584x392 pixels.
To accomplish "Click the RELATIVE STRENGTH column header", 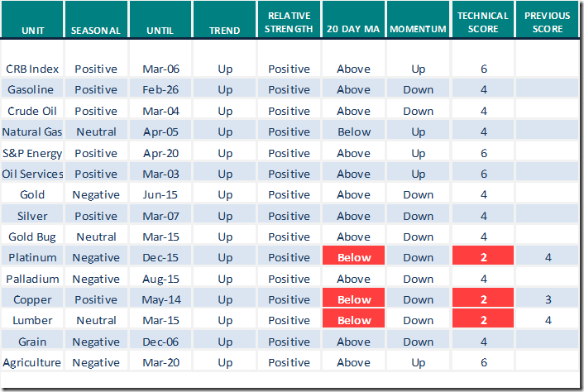I will (289, 23).
